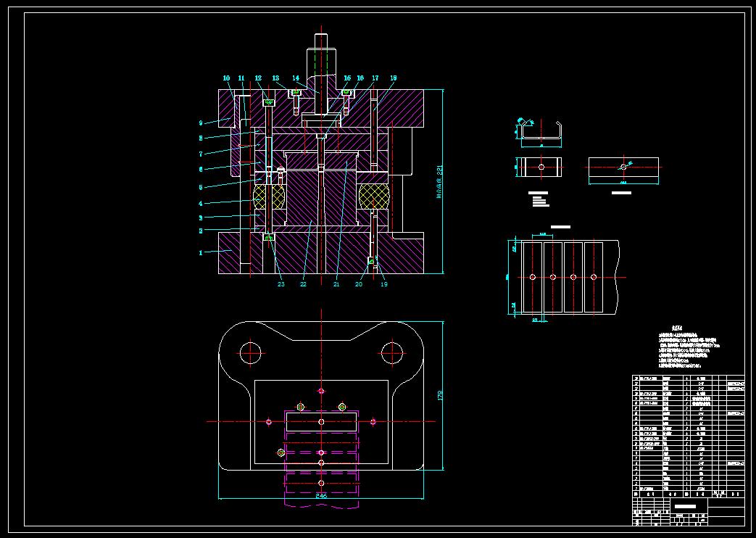The width and height of the screenshot is (756, 538).
Task: Select part callout number 21
Action: click(x=336, y=284)
